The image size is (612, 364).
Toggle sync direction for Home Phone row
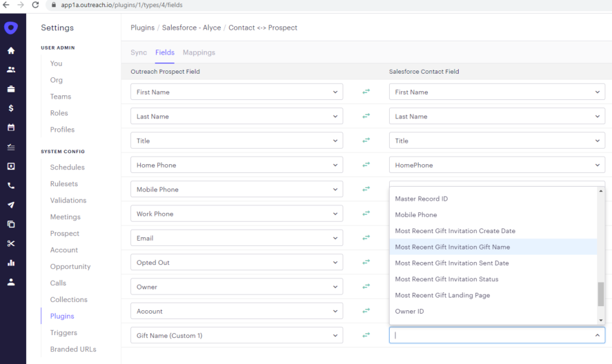366,165
